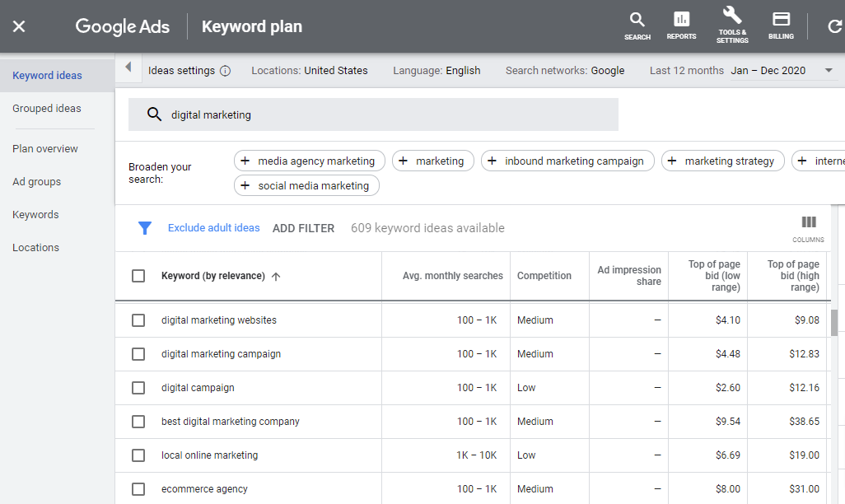Click plus icon on inbound marketing campaign
Image resolution: width=845 pixels, height=504 pixels.
[492, 161]
